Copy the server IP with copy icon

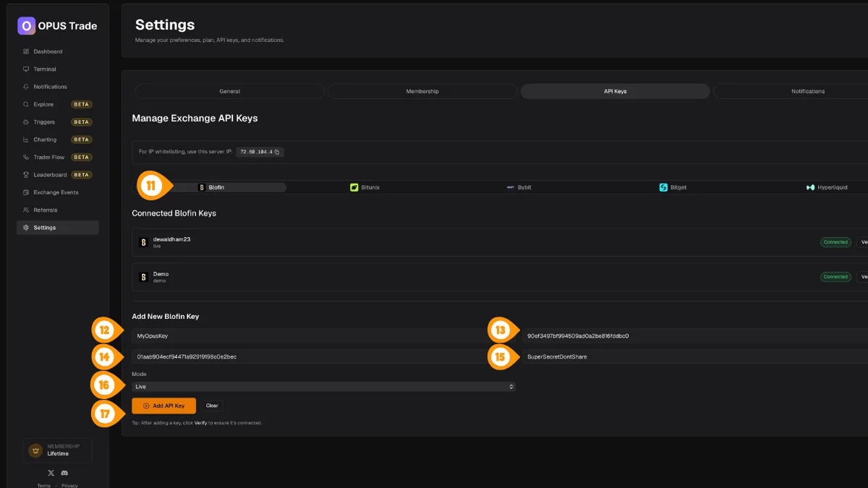point(277,152)
